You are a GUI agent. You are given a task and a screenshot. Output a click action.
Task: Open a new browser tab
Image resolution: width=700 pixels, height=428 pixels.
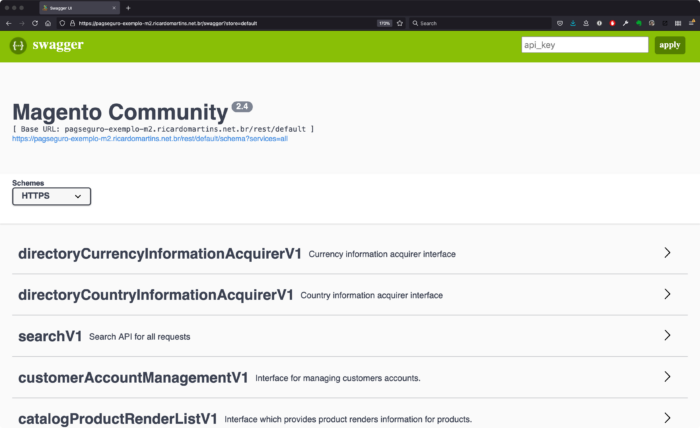point(128,8)
